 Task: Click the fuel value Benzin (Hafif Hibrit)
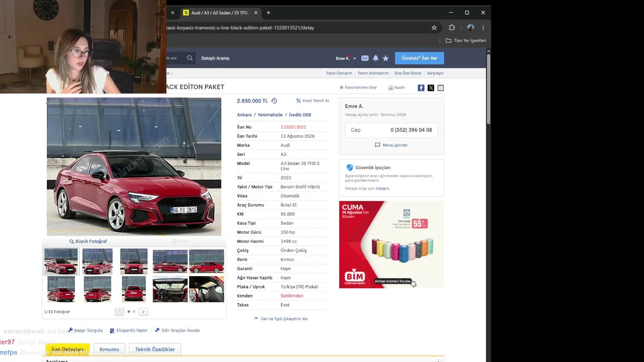pos(300,187)
